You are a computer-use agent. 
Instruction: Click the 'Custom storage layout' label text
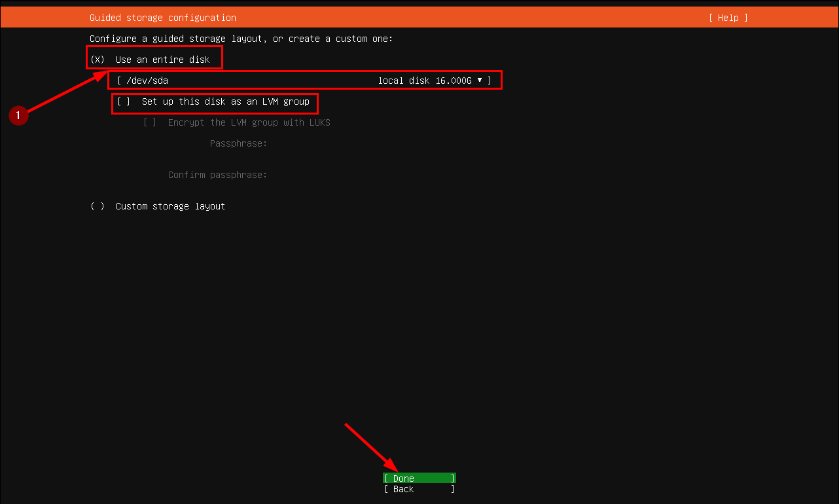click(x=170, y=206)
